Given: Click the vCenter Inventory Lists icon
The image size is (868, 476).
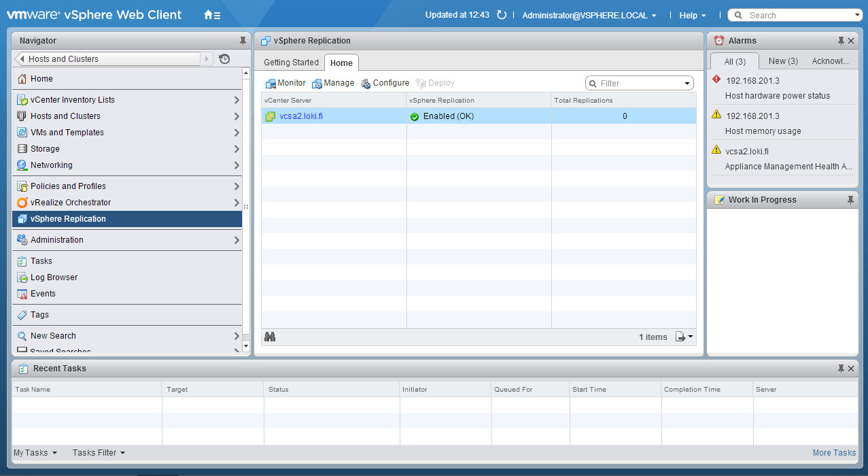Looking at the screenshot, I should click(22, 100).
